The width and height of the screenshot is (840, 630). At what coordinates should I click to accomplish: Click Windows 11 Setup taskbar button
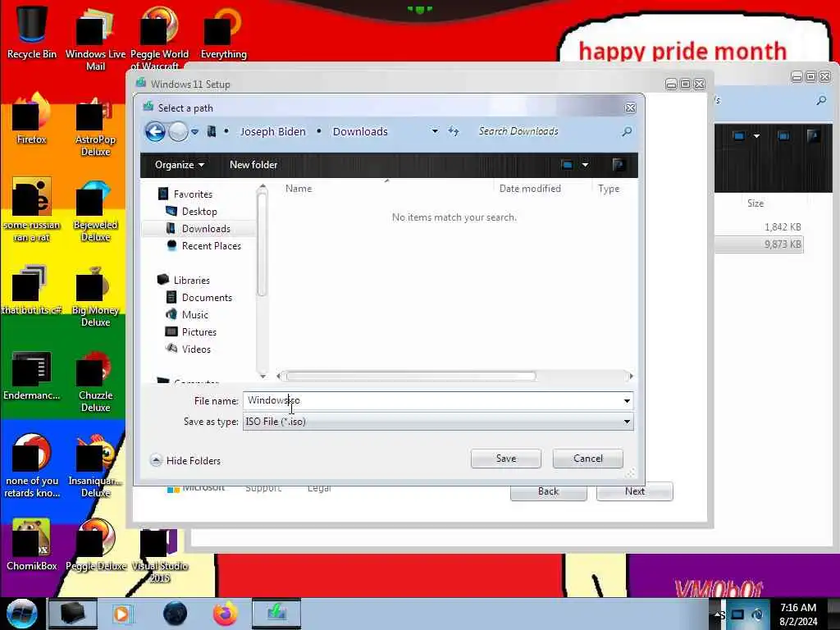276,614
